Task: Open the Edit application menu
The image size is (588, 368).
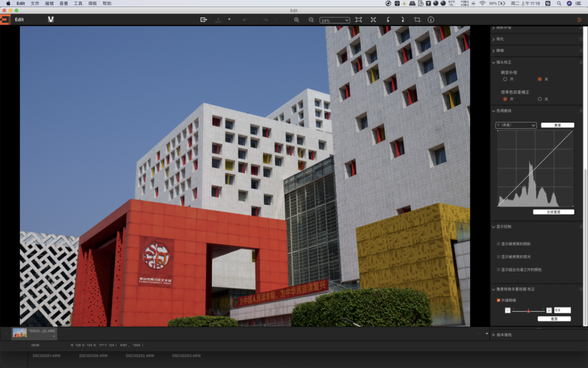Action: pos(21,3)
